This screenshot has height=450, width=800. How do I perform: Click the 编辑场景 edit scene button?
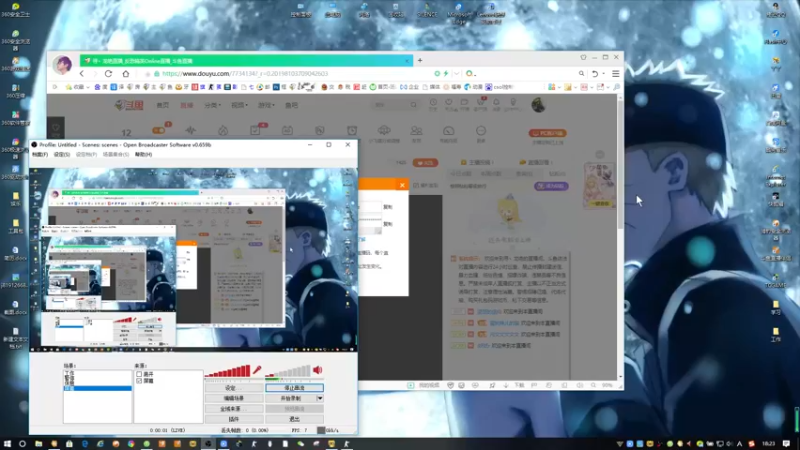234,398
